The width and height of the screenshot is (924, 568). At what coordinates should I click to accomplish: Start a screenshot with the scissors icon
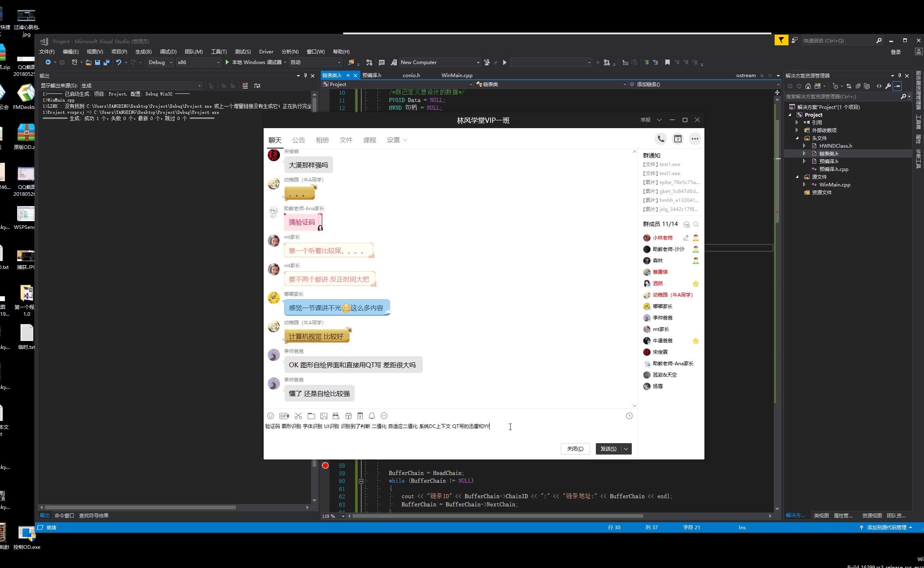click(x=298, y=416)
